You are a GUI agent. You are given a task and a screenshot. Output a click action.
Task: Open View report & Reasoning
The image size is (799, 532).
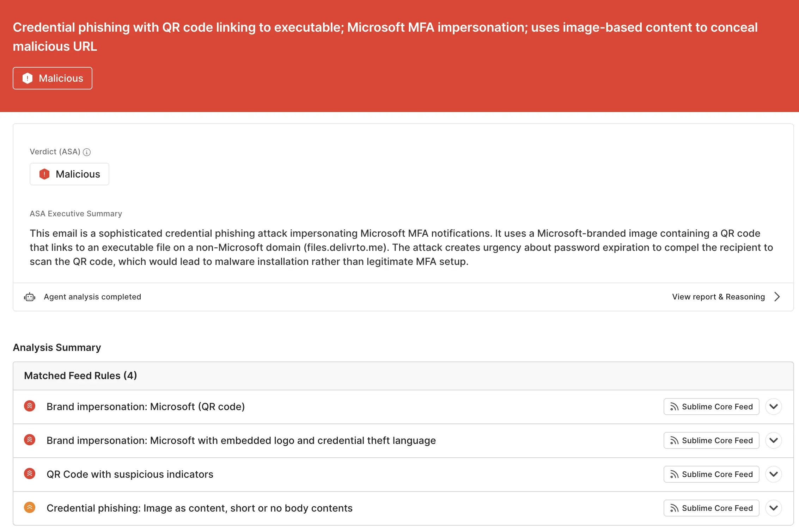(x=718, y=297)
